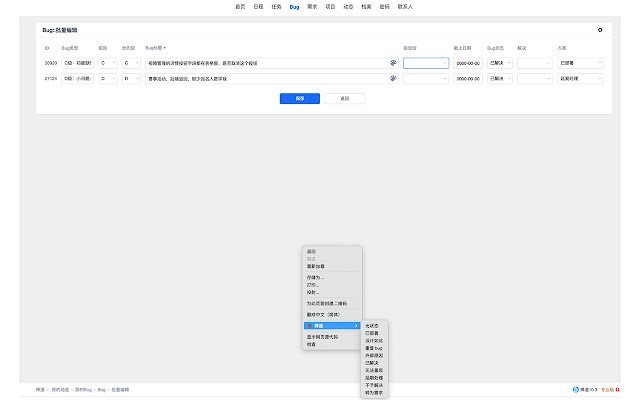Viewport: 640px width, 400px height.
Task: Open title color palette in the first bug row
Action: pyautogui.click(x=393, y=63)
